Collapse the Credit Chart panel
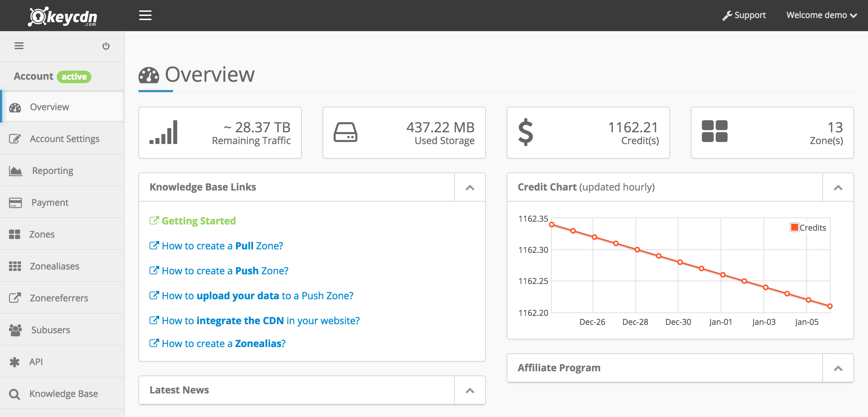The image size is (868, 417). pyautogui.click(x=839, y=187)
